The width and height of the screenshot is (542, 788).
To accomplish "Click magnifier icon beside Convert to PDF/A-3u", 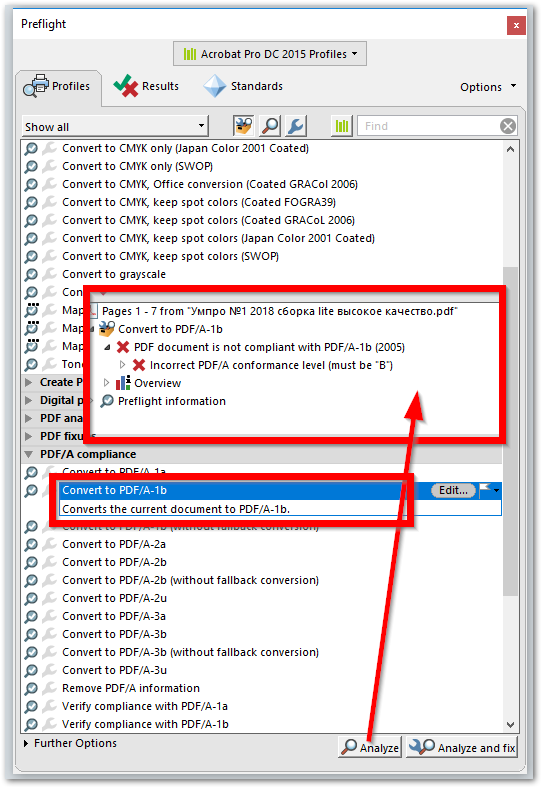I will [x=31, y=670].
